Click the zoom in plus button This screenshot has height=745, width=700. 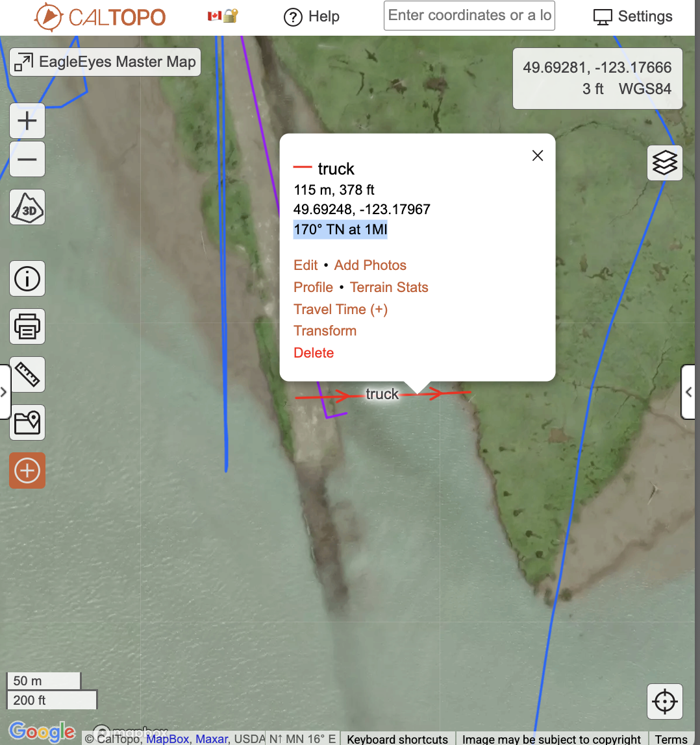27,121
